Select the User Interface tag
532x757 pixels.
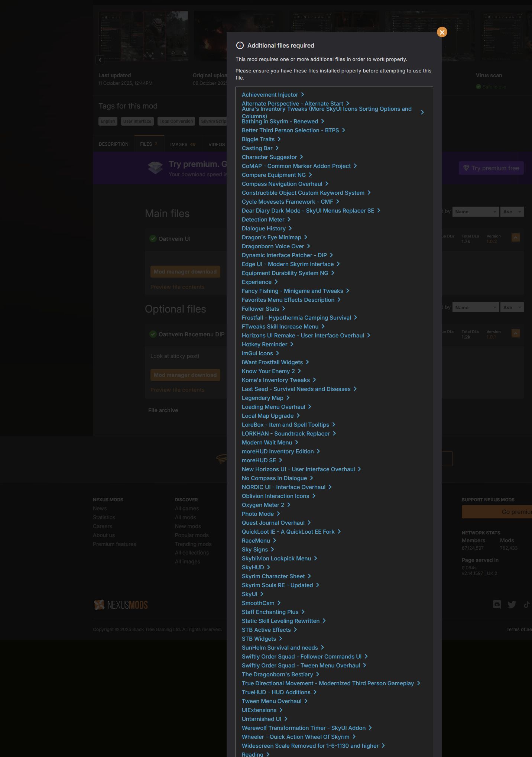click(x=137, y=121)
